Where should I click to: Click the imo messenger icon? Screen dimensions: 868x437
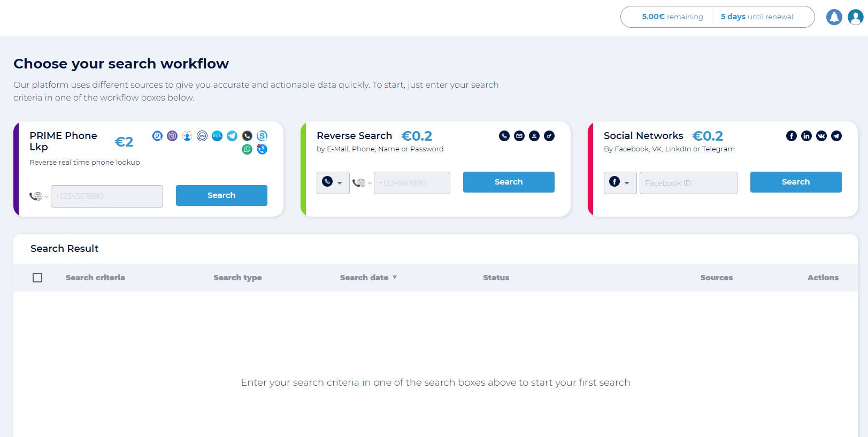tap(202, 136)
